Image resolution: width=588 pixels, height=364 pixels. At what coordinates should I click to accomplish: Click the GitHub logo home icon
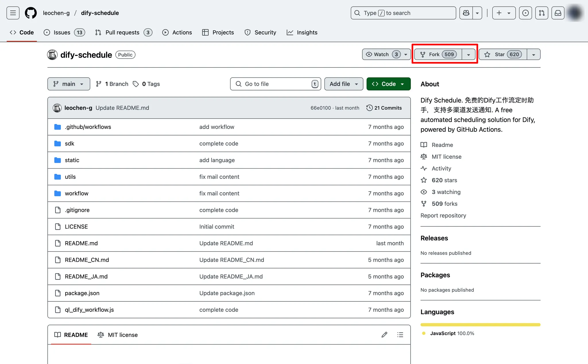[x=31, y=13]
